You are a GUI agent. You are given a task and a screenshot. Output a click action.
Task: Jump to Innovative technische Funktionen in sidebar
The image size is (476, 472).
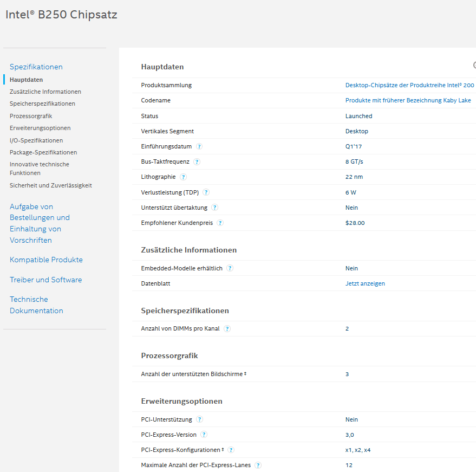40,169
